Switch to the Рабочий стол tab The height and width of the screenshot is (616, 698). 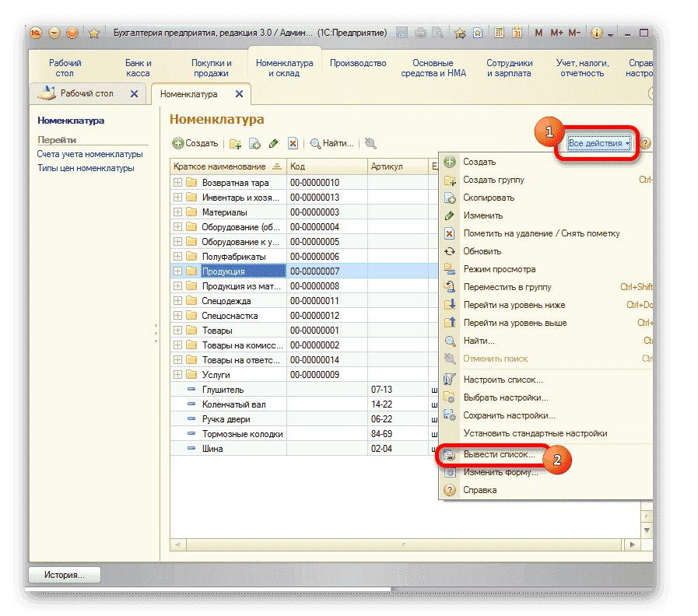tap(86, 93)
